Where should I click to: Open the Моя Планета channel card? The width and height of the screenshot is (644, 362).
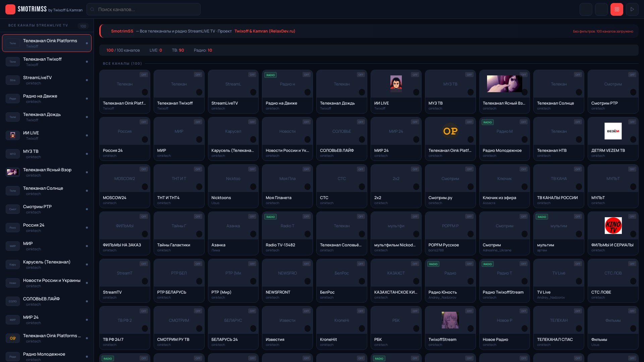point(287,186)
